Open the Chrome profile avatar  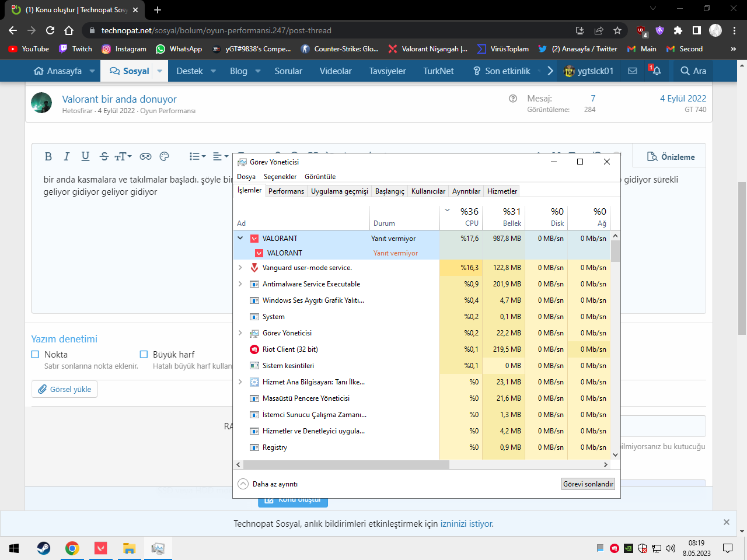715,30
